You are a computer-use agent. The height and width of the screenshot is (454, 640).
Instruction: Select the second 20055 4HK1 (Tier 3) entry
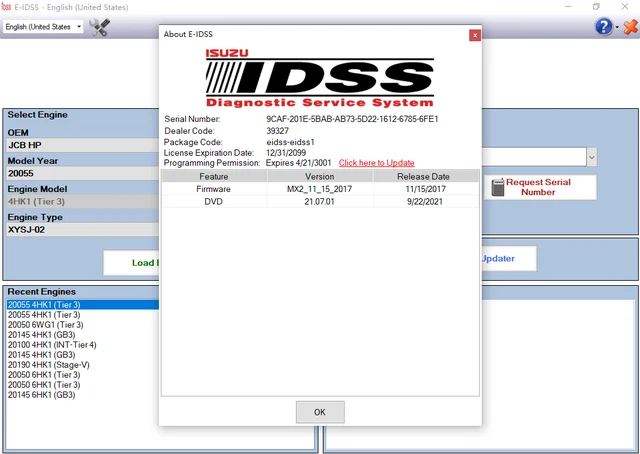point(44,315)
